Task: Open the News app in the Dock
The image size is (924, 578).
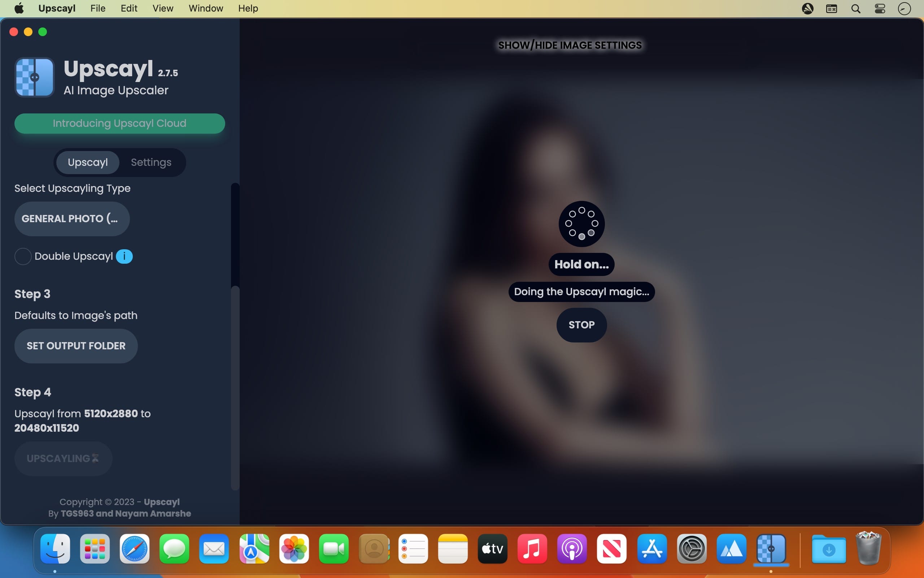Action: pyautogui.click(x=612, y=549)
